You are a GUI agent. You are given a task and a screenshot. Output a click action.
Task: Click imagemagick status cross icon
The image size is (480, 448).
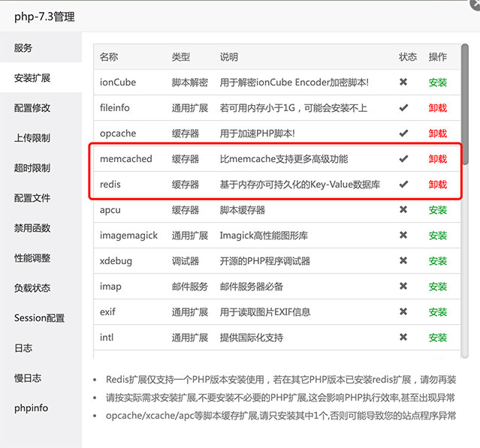pyautogui.click(x=403, y=235)
